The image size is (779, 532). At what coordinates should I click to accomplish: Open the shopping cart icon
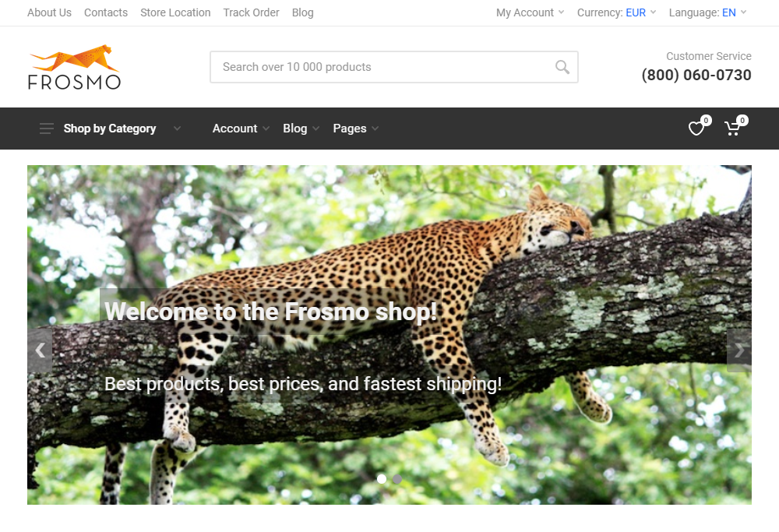[732, 129]
